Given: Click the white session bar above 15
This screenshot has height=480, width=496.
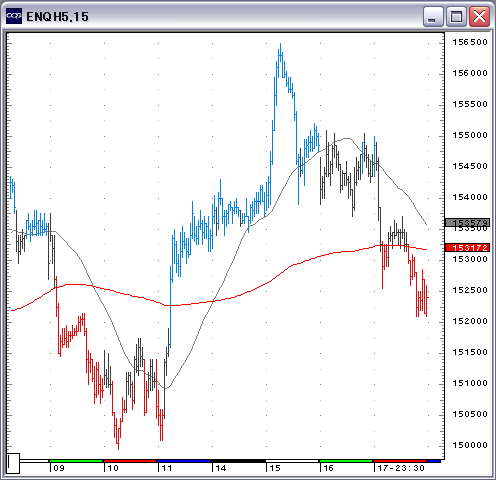Looking at the screenshot, I should pyautogui.click(x=292, y=461).
